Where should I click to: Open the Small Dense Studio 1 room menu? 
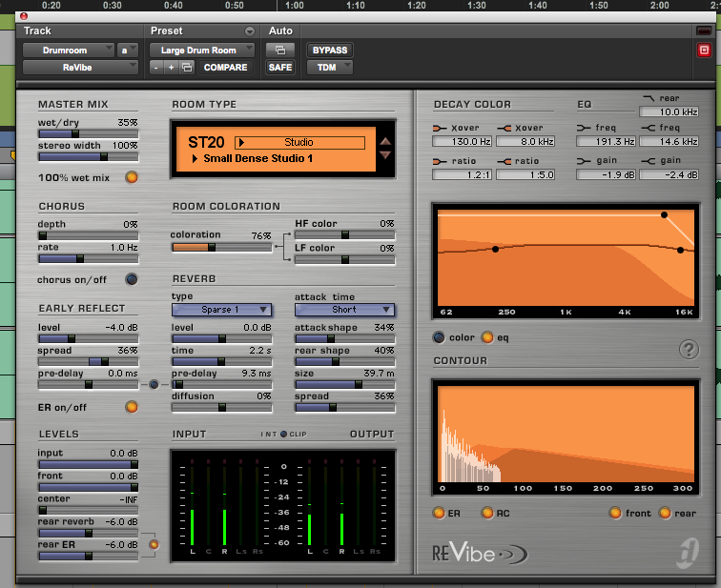click(x=253, y=158)
